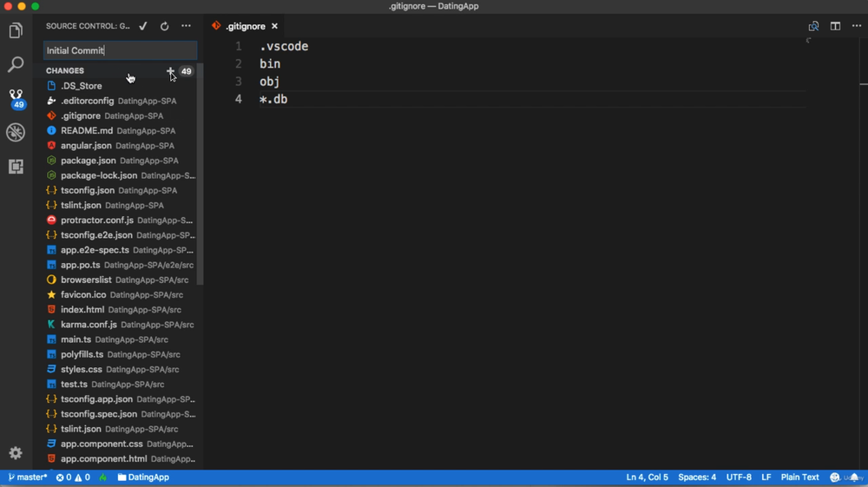
Task: Open app.component.css in changes list
Action: [120, 444]
